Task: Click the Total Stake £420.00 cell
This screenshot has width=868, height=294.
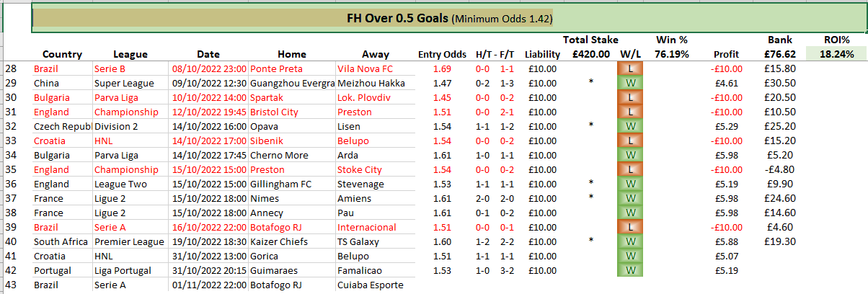Action: click(x=590, y=53)
